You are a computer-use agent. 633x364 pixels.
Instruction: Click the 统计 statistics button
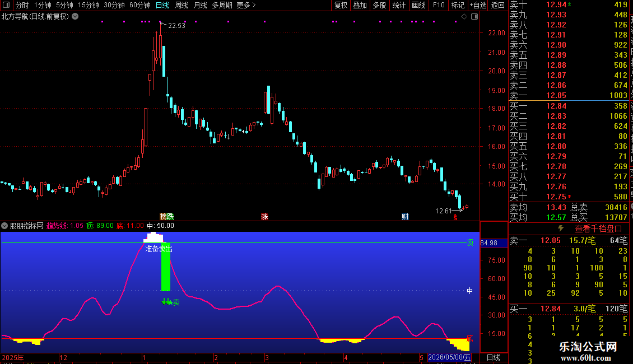click(399, 5)
